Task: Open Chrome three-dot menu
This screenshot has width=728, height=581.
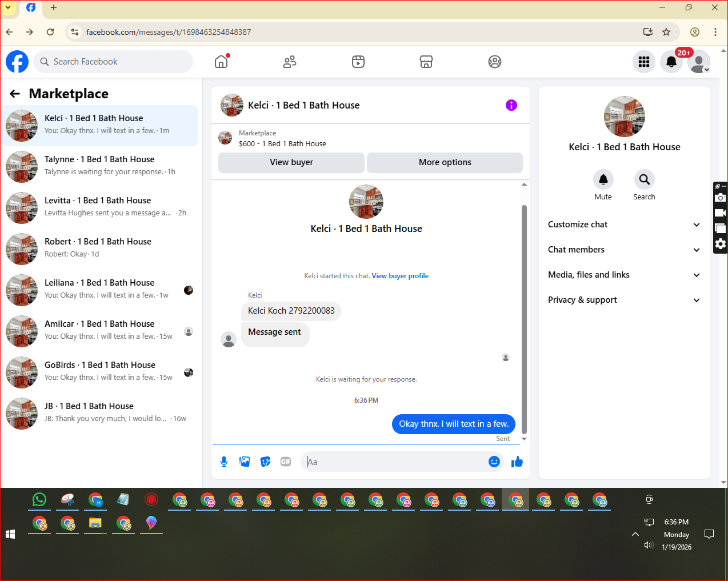Action: (x=715, y=32)
